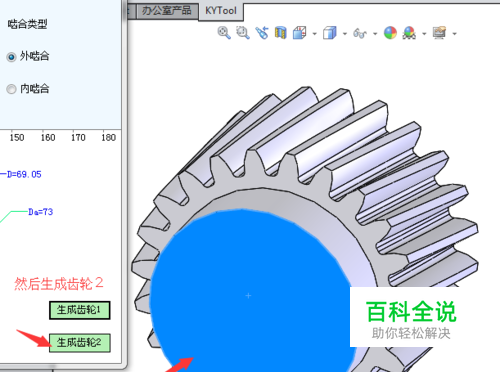Click the 160 ruler mark
The height and width of the screenshot is (372, 500).
48,137
